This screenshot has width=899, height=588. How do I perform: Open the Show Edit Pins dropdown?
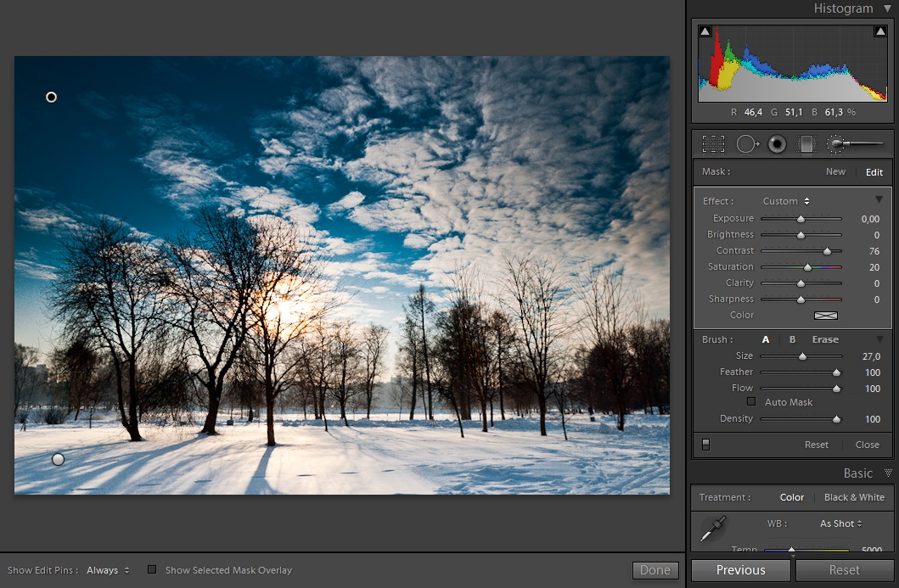click(108, 570)
